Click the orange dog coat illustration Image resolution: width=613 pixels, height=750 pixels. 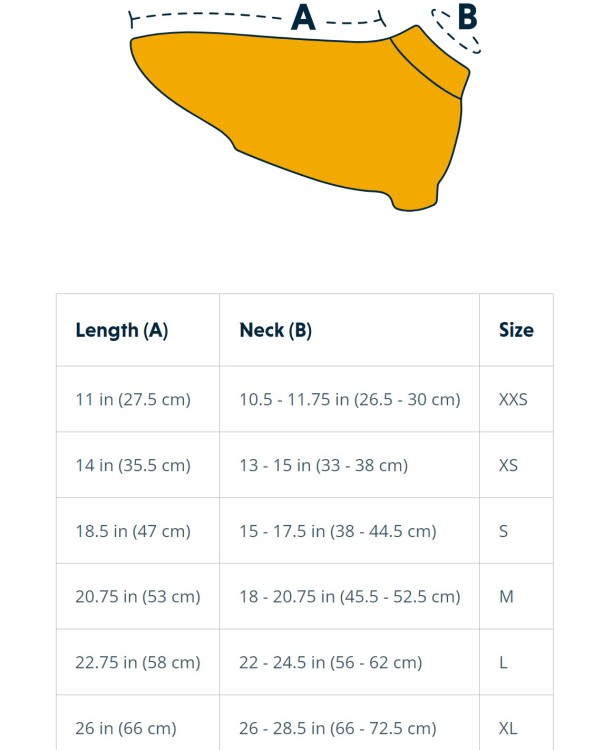pyautogui.click(x=300, y=118)
